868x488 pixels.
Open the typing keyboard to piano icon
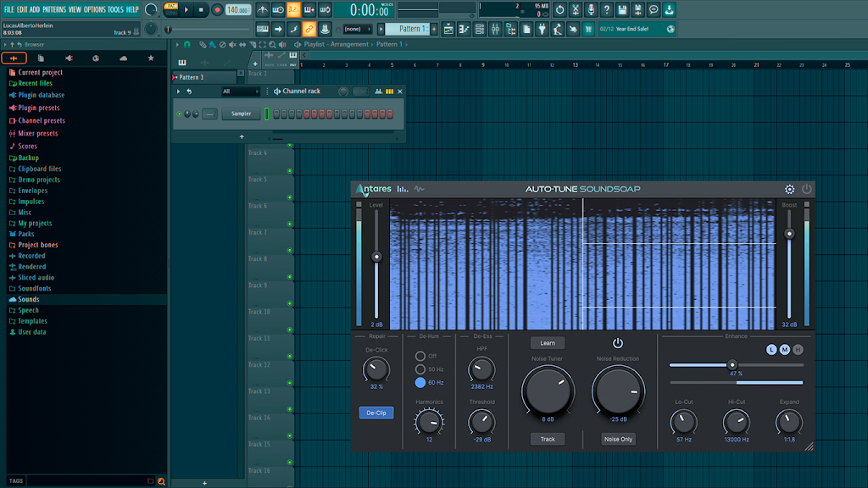(263, 29)
